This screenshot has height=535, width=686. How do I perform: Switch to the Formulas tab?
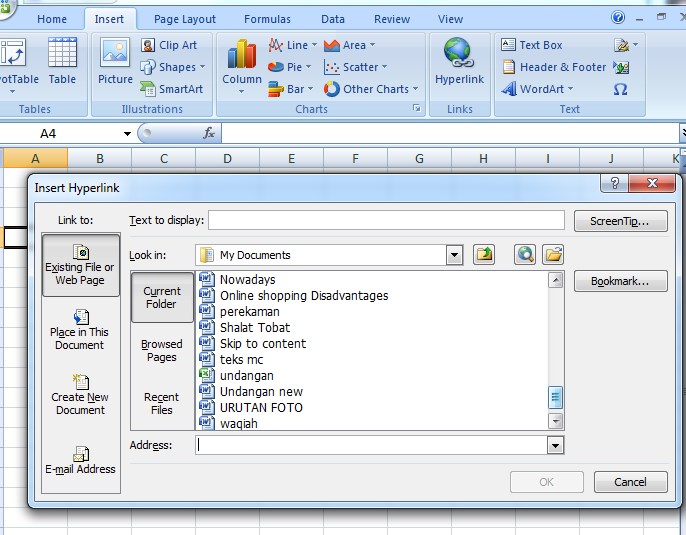[x=267, y=19]
